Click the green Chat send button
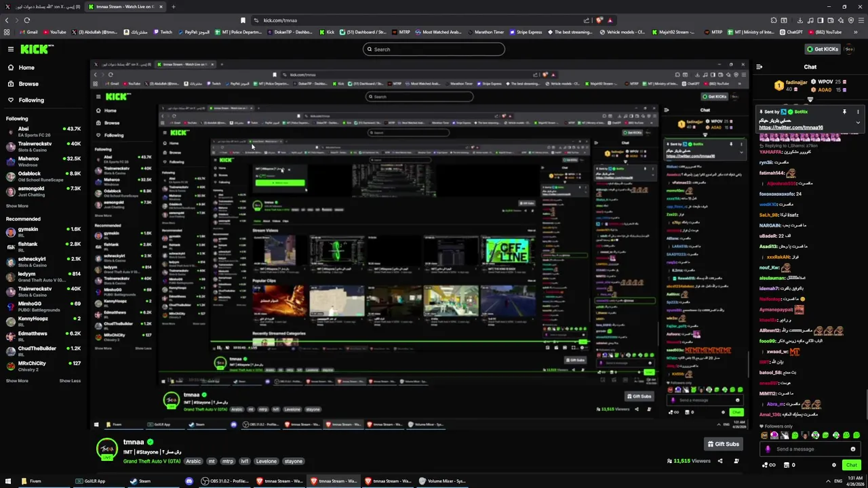868x488 pixels. click(852, 465)
